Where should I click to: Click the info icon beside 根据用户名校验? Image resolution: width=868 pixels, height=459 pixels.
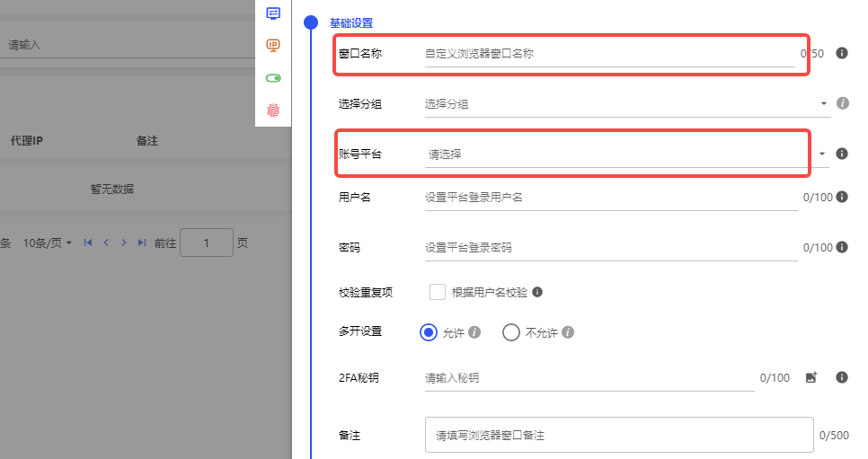537,292
